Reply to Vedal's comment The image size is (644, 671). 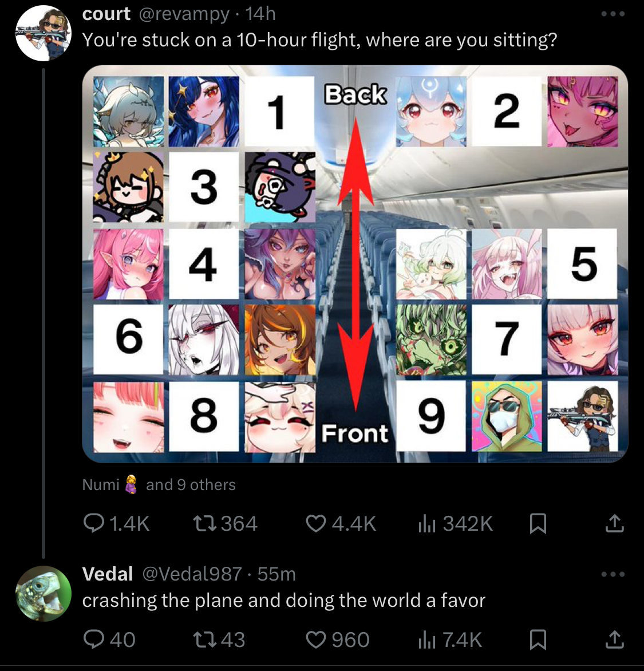[x=109, y=640]
